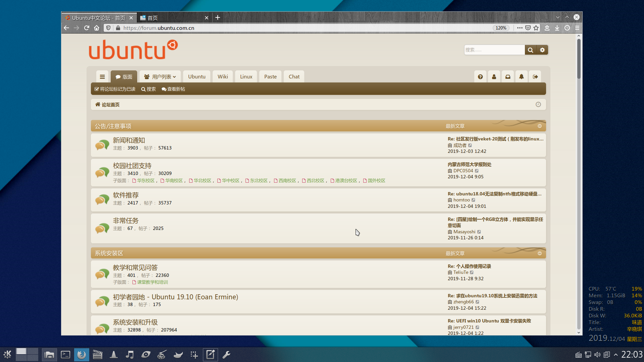Go back to the previous page
This screenshot has width=644, height=362.
click(66, 28)
